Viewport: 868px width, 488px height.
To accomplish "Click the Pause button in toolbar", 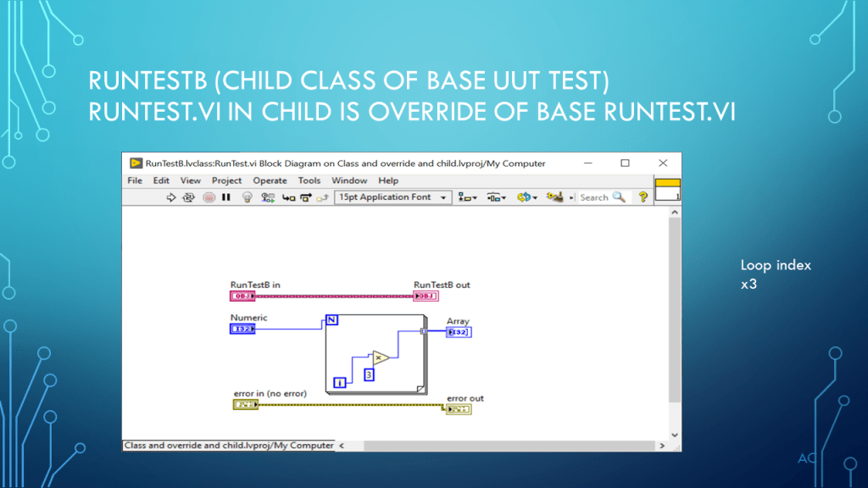I will [226, 197].
